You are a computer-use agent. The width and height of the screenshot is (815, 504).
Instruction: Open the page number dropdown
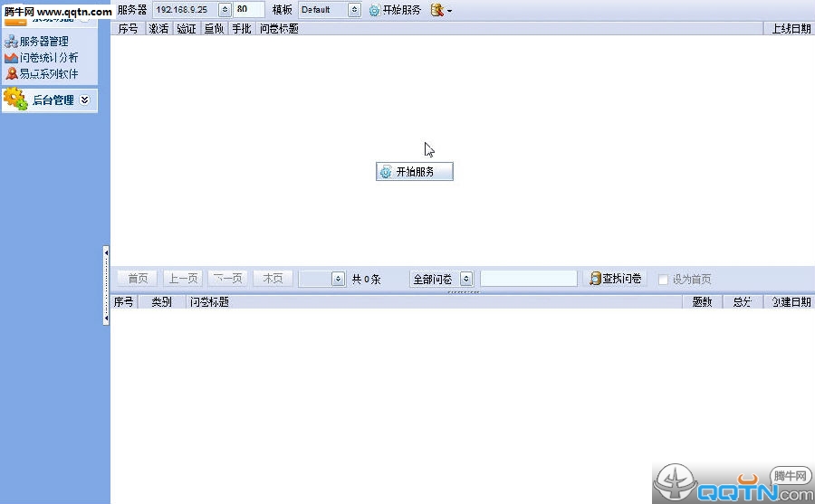338,279
